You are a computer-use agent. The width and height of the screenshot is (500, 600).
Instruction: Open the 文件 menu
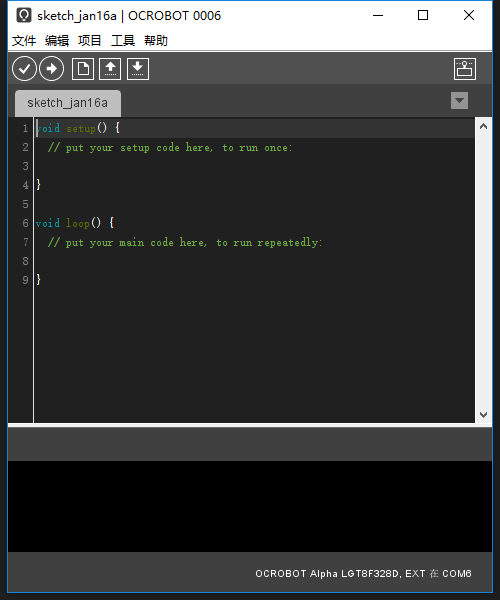pyautogui.click(x=24, y=41)
